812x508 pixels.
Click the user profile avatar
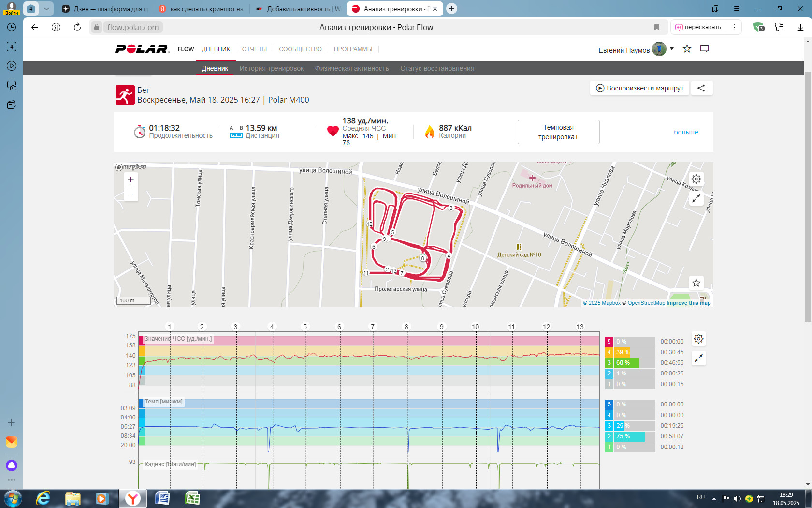point(659,49)
